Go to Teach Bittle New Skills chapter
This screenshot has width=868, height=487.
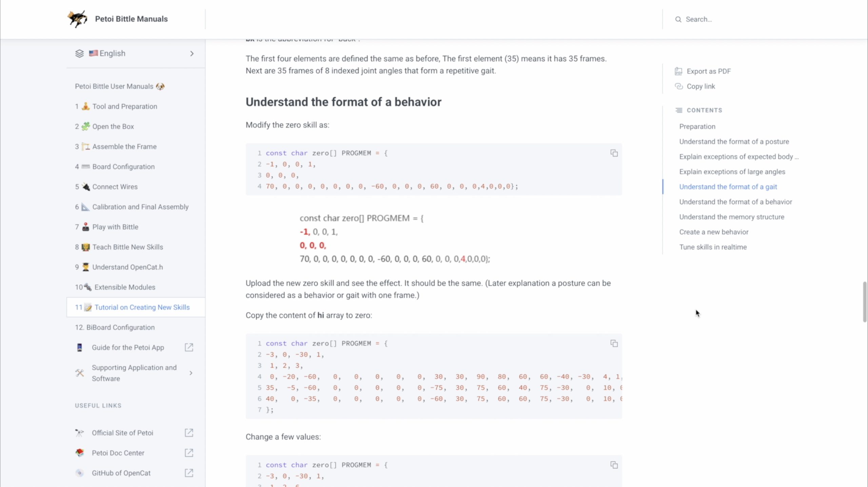pyautogui.click(x=127, y=247)
